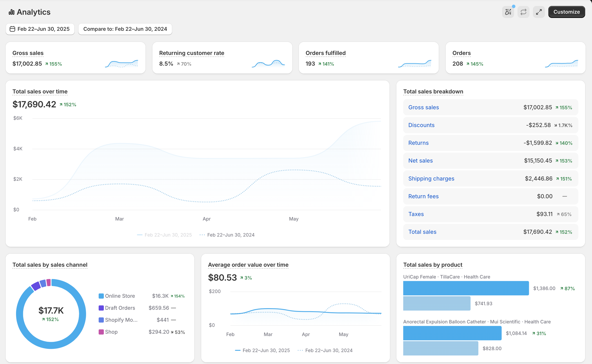Viewport: 592px width, 364px height.
Task: Toggle Feb 22–Jun 30, 2024 legend in sales chart
Action: pos(227,235)
